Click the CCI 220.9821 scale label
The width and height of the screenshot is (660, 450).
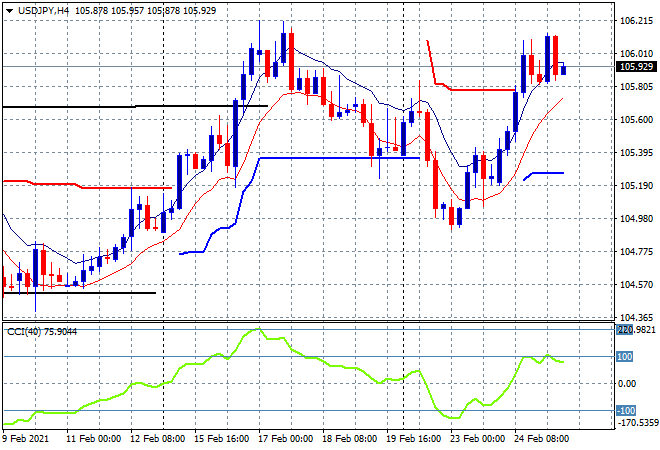636,330
